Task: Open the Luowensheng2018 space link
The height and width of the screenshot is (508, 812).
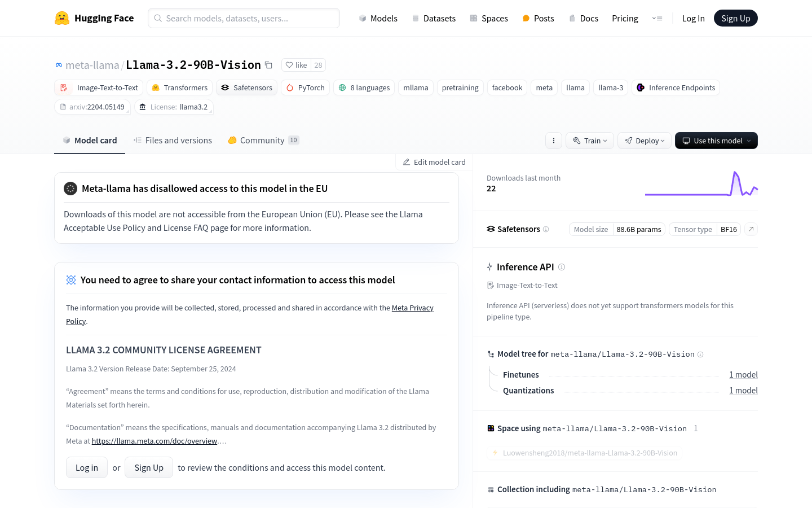Action: click(584, 453)
